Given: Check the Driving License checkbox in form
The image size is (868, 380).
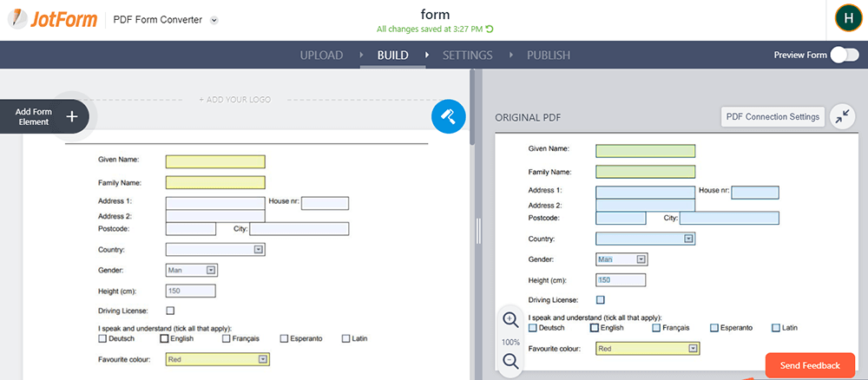Looking at the screenshot, I should [x=170, y=311].
